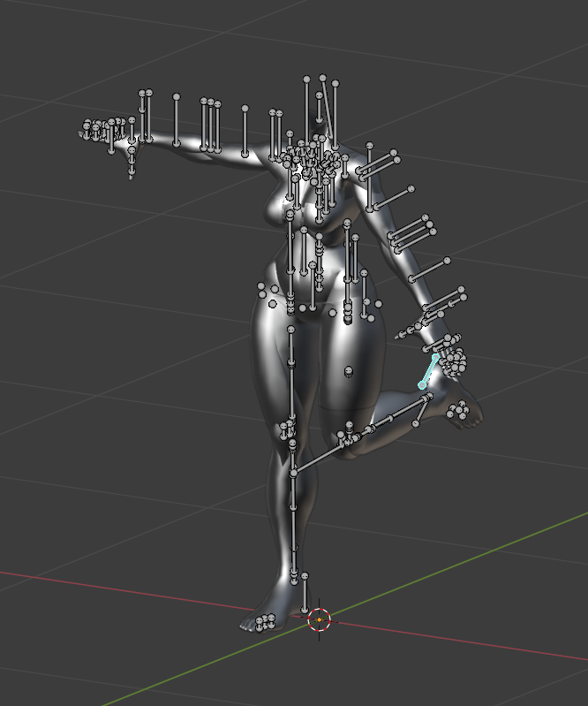
Task: Select the long diagonal bone along the raised leg
Action: click(x=360, y=436)
